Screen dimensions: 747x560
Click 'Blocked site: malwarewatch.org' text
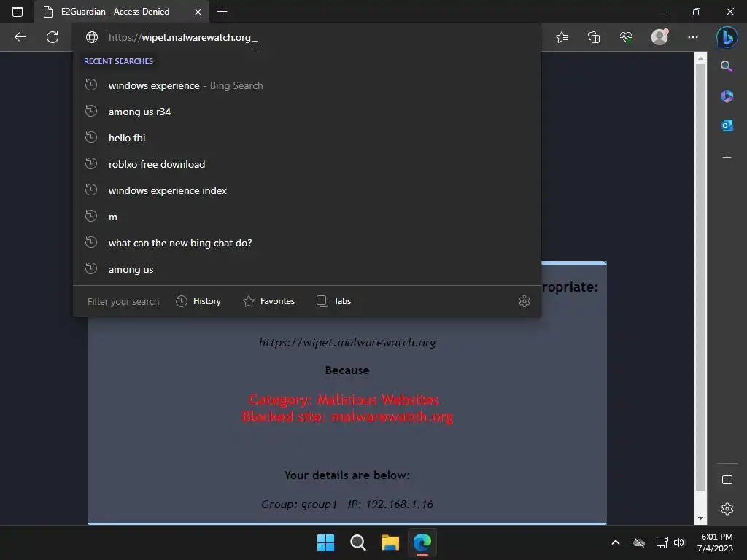point(347,416)
